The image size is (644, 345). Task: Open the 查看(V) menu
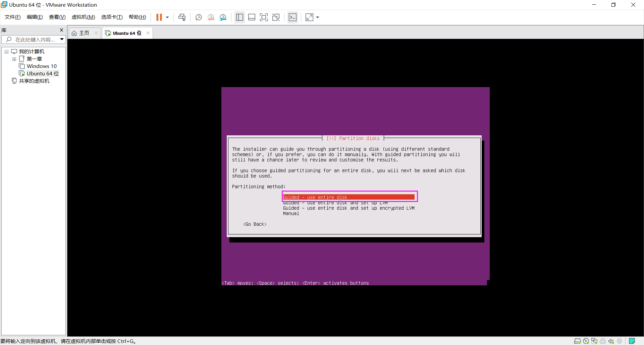(x=57, y=17)
